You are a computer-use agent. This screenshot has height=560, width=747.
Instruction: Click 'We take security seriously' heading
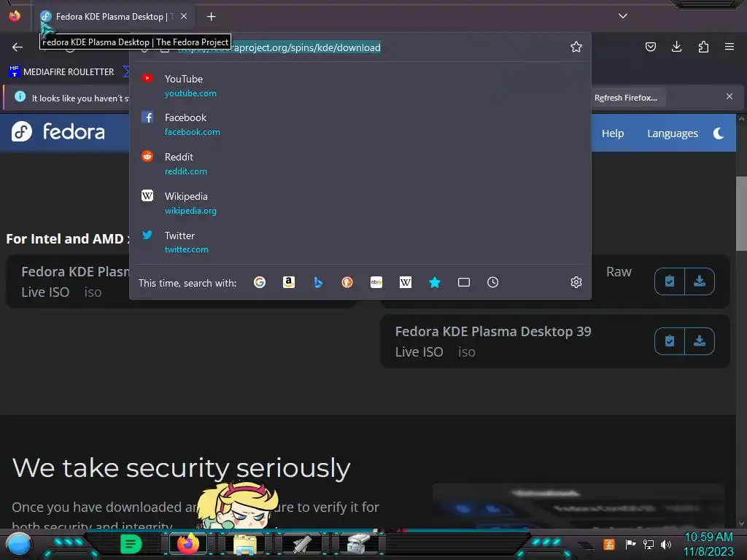click(181, 467)
